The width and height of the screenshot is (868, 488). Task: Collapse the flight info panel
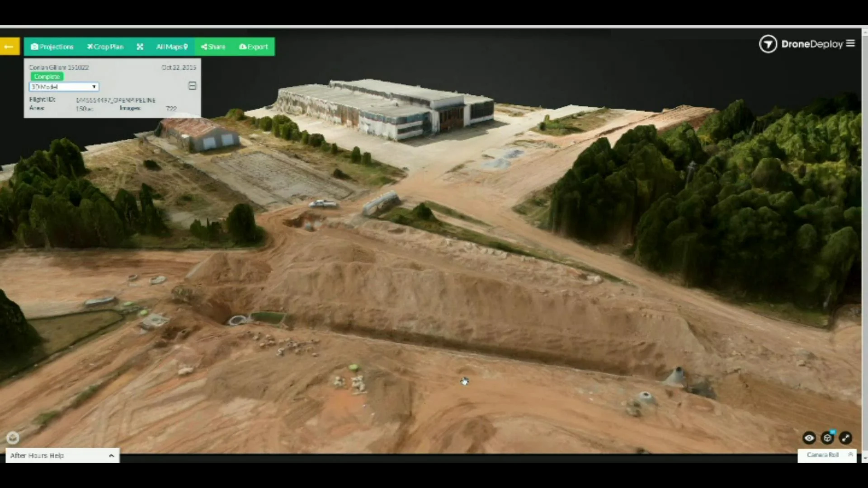[192, 86]
